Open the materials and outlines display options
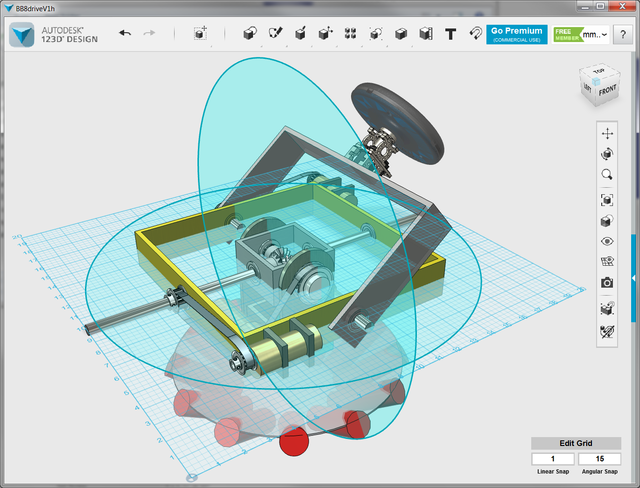This screenshot has height=488, width=640. pyautogui.click(x=607, y=221)
